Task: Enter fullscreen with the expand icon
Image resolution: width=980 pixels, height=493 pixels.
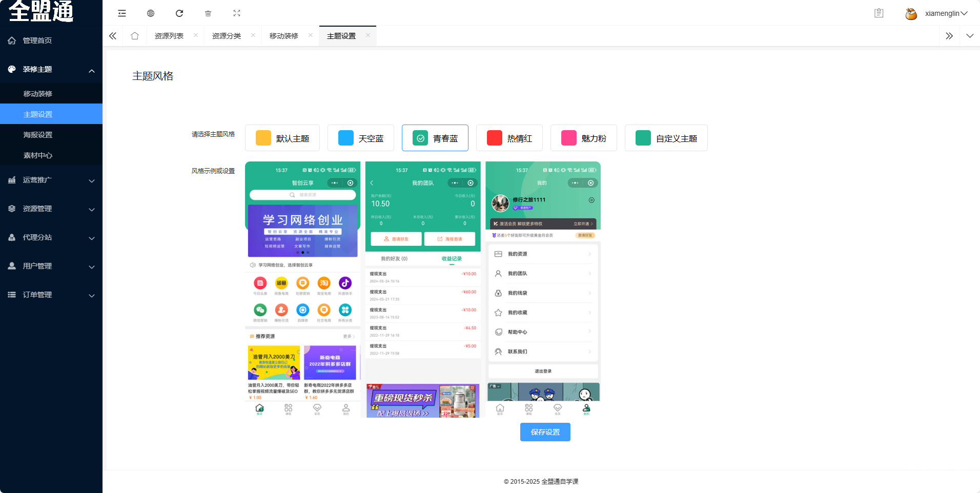Action: pyautogui.click(x=237, y=13)
